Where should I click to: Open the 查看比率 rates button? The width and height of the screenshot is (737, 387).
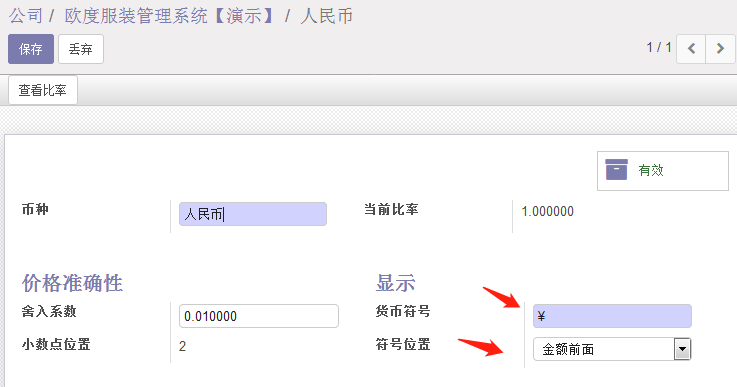[43, 90]
